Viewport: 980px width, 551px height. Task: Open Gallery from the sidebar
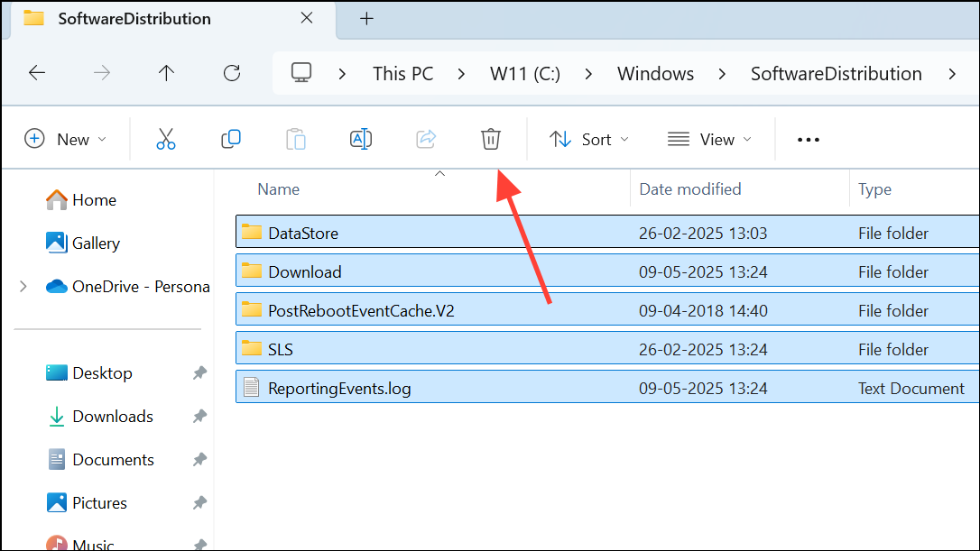coord(96,243)
